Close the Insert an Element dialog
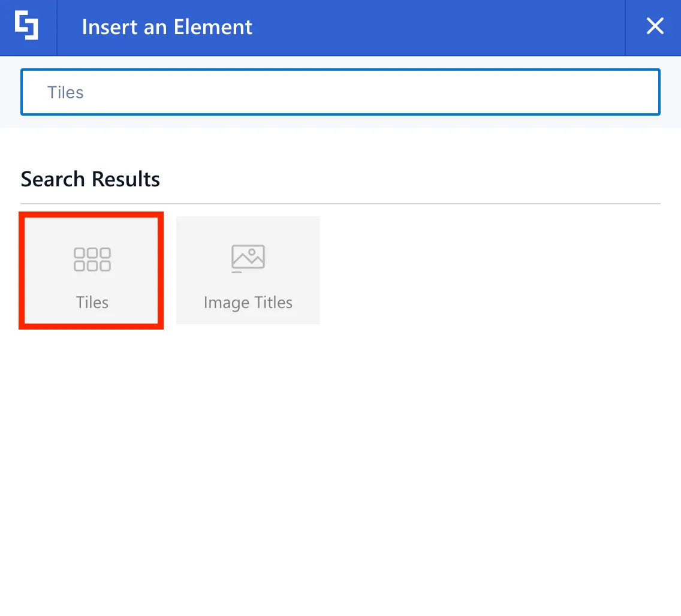The width and height of the screenshot is (681, 616). pyautogui.click(x=655, y=26)
